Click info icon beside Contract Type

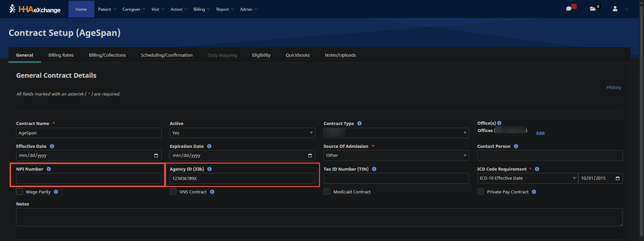(x=359, y=123)
